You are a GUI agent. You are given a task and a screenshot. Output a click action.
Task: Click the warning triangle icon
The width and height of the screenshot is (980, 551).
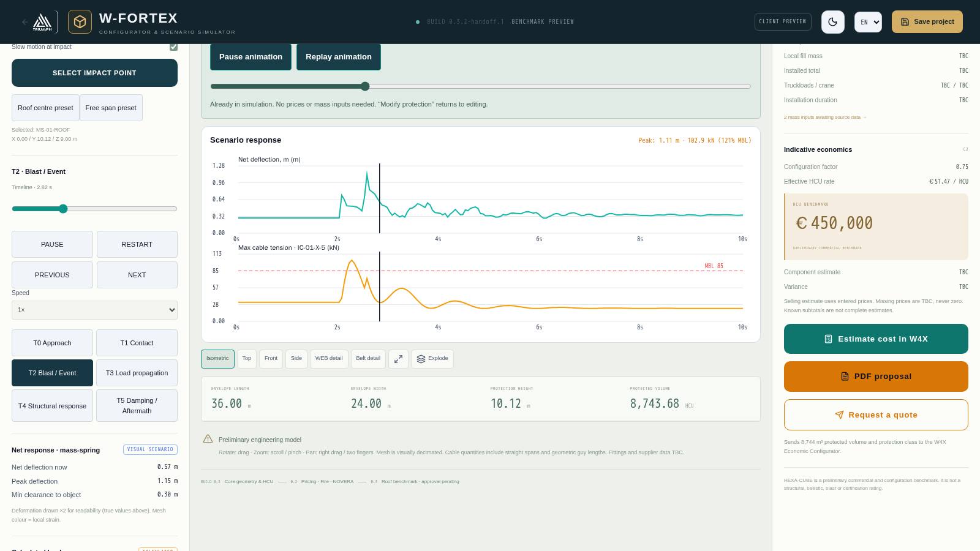click(x=208, y=439)
